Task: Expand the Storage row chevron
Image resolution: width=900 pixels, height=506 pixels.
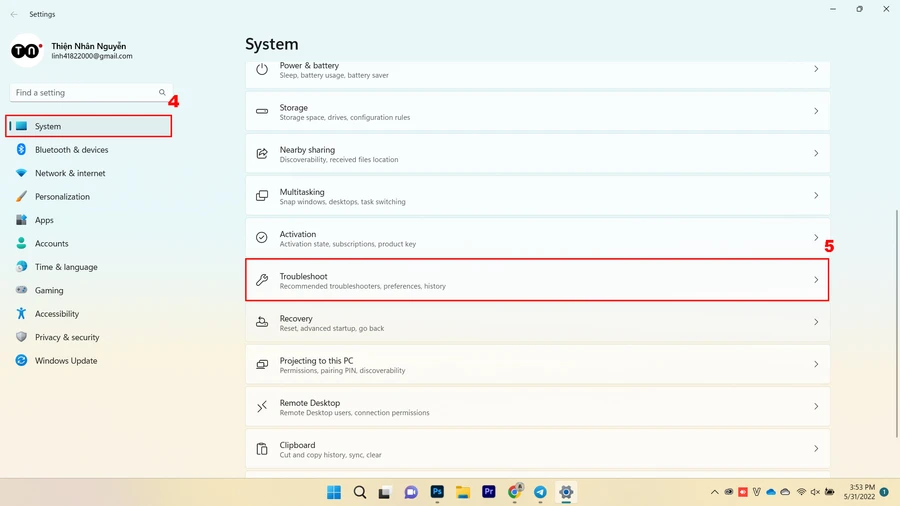Action: point(816,111)
